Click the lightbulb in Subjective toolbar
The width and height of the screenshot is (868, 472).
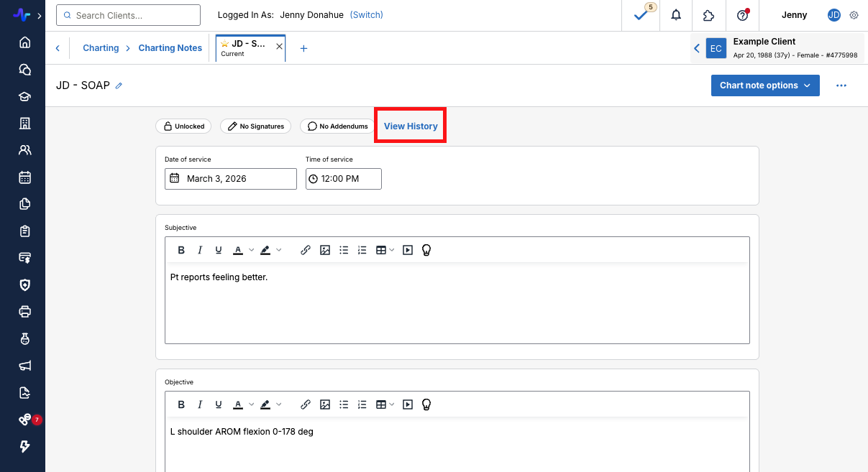(426, 250)
